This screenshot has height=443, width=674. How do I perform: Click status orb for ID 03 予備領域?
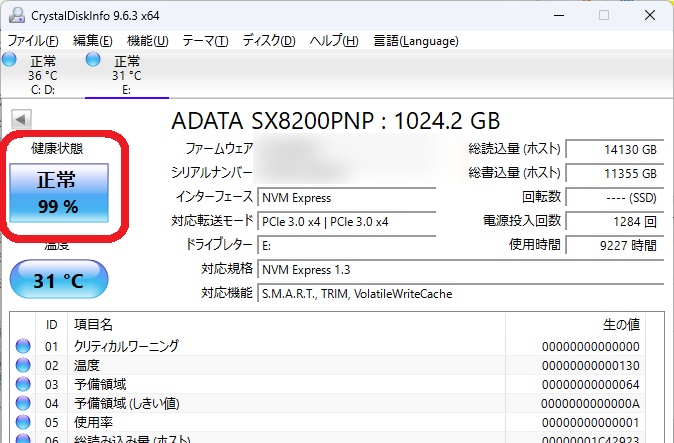pyautogui.click(x=23, y=384)
